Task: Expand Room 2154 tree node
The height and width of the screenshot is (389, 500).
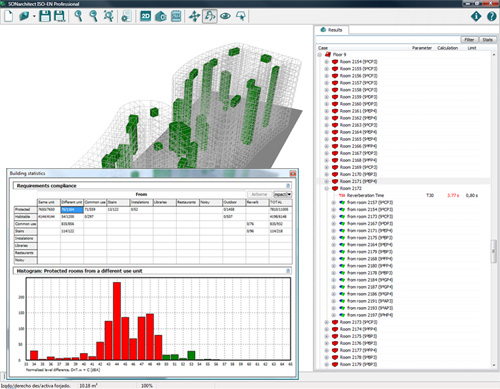Action: point(327,62)
